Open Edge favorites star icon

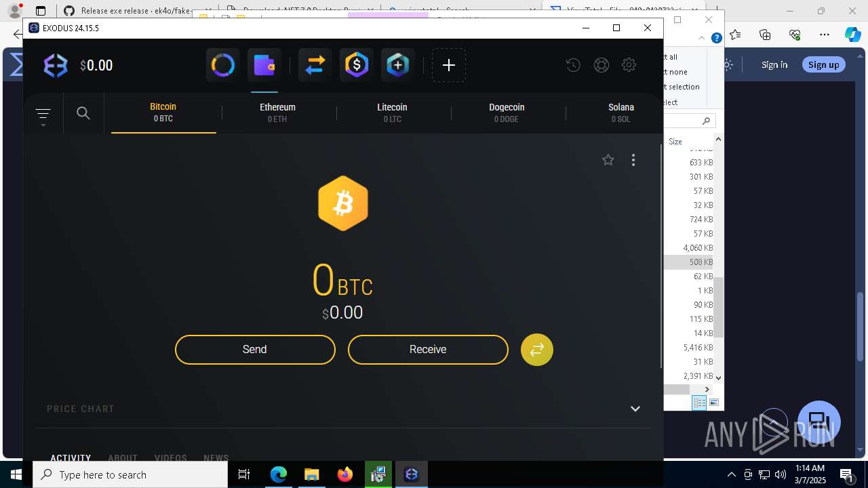tap(735, 35)
